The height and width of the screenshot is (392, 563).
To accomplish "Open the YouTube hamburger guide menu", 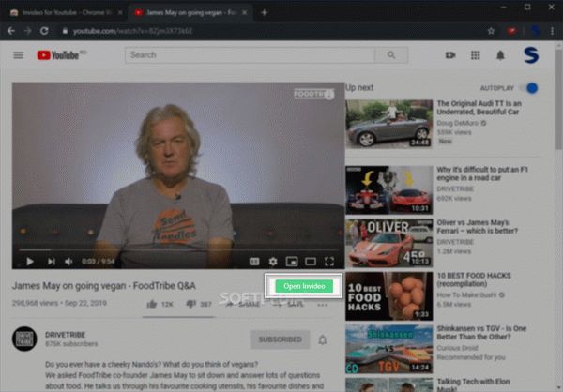I will 19,55.
